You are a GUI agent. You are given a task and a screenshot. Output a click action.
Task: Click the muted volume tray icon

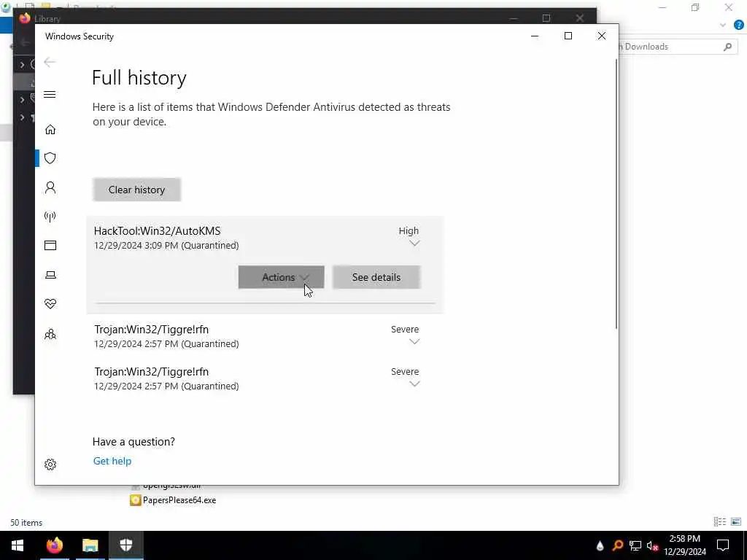coord(652,545)
